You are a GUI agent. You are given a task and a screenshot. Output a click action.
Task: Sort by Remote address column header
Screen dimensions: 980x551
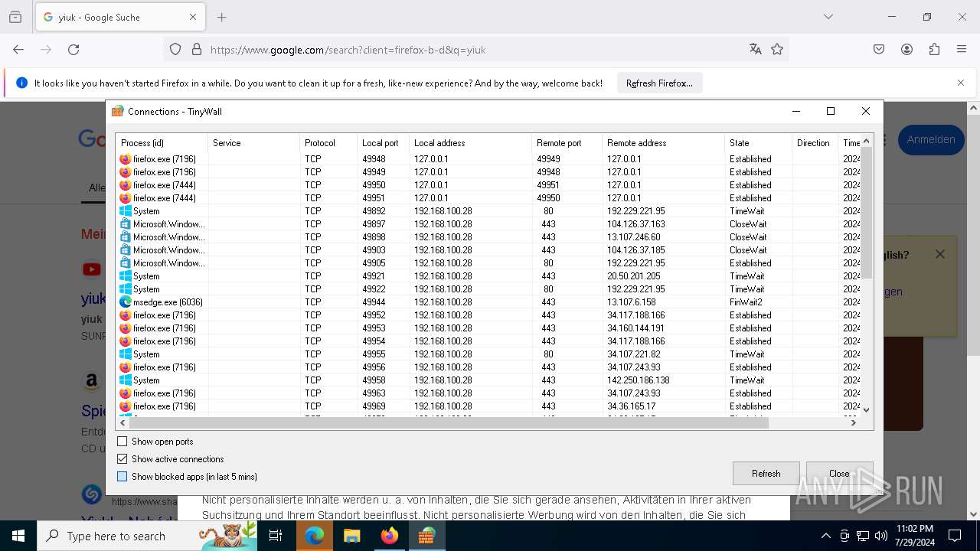click(x=663, y=143)
